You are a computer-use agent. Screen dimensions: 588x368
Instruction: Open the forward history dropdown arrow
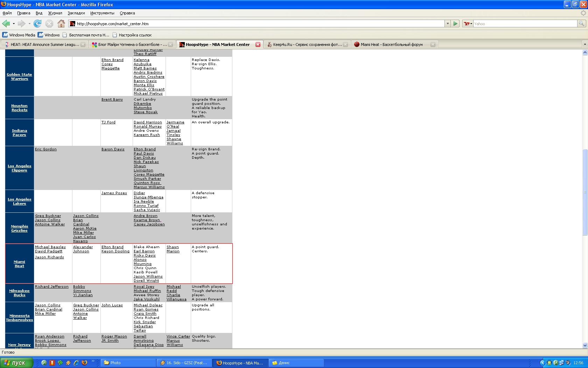[29, 23]
